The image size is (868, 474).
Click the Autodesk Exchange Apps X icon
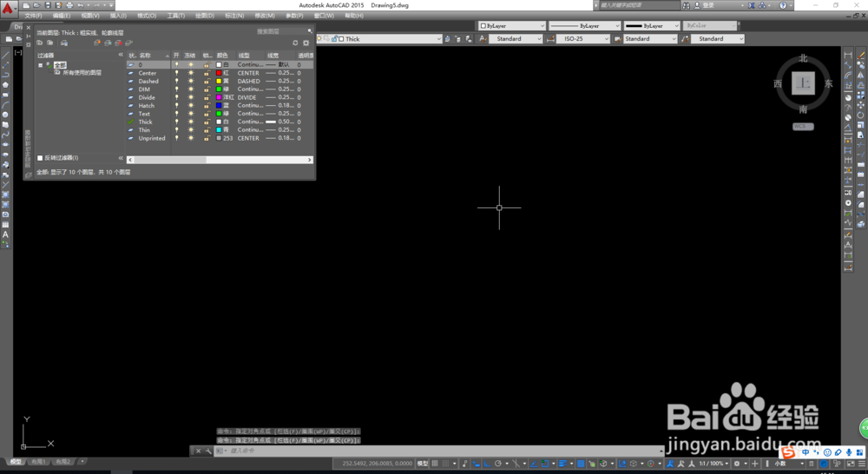pyautogui.click(x=751, y=5)
